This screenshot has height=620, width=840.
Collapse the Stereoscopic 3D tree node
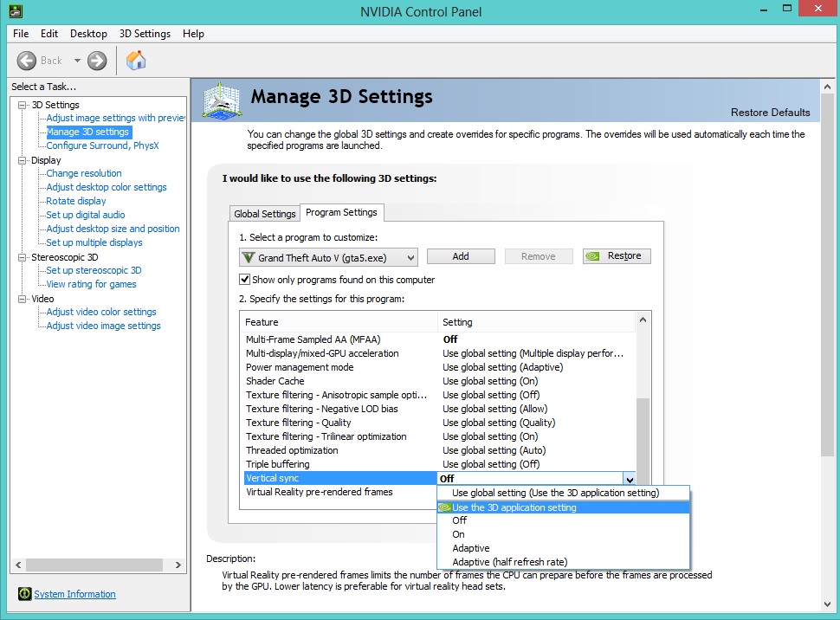click(23, 257)
